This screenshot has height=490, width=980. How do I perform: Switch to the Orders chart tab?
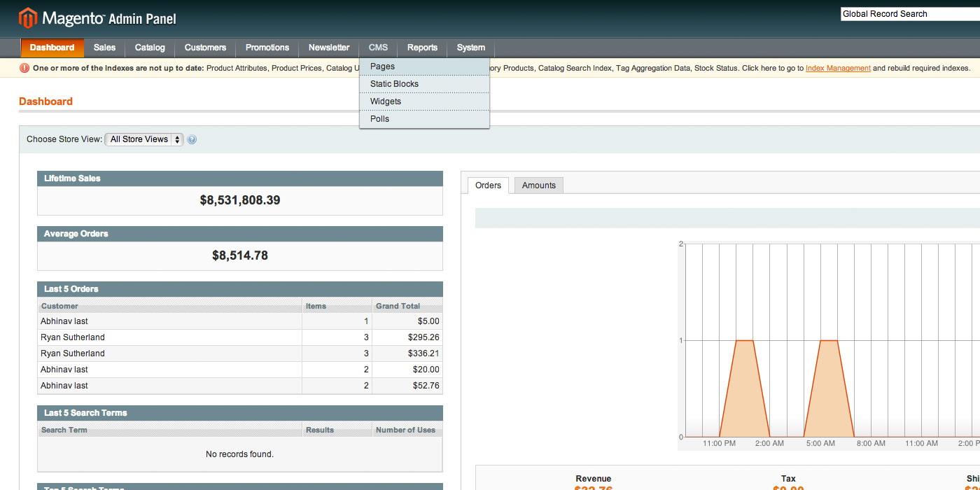pos(488,185)
